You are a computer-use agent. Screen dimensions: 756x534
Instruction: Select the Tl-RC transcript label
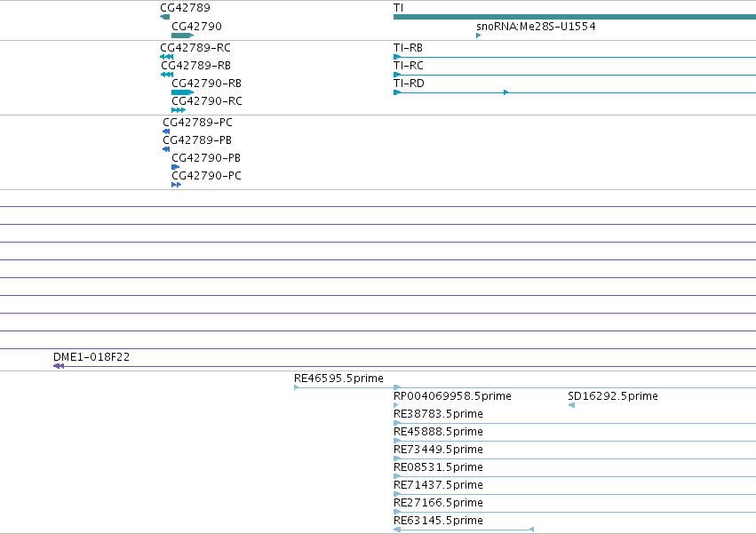pyautogui.click(x=409, y=66)
